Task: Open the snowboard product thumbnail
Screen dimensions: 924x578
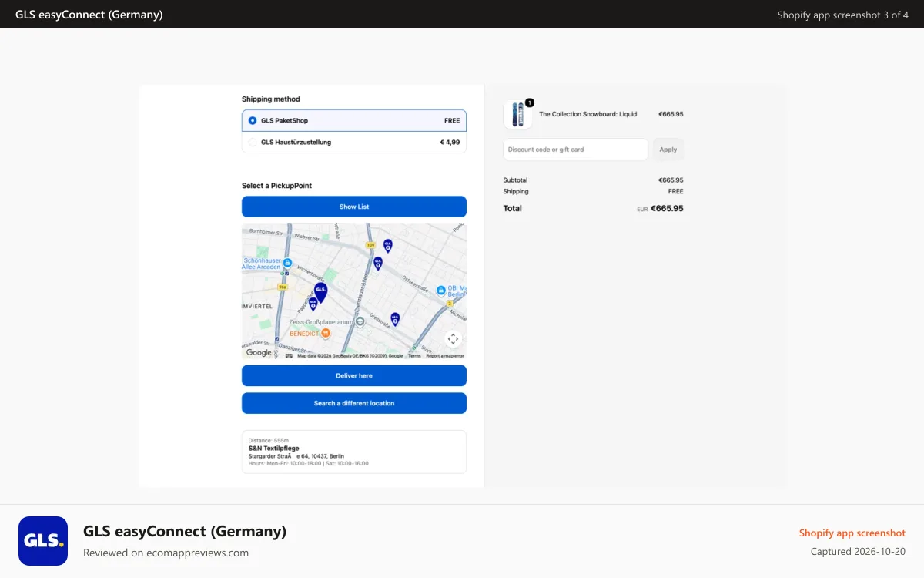Action: pyautogui.click(x=517, y=114)
